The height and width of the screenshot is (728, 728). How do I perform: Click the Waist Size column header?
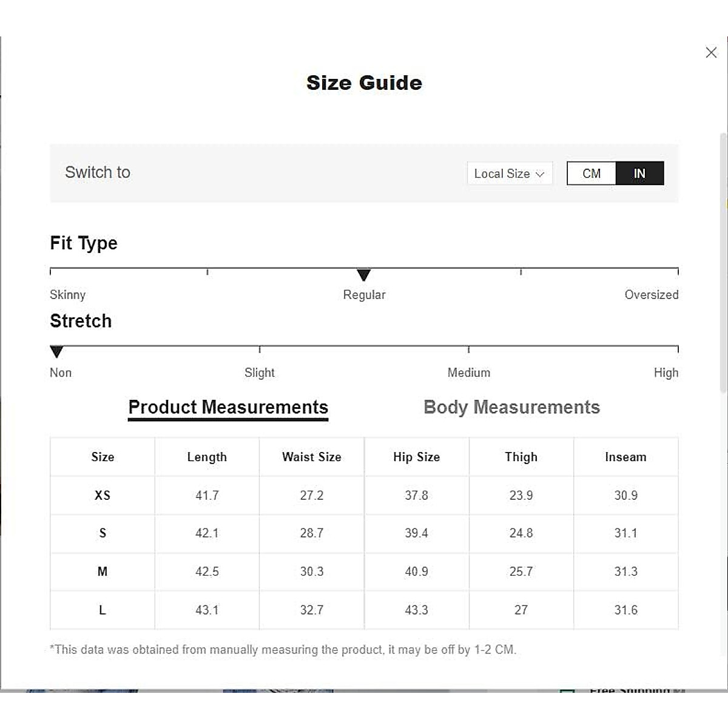(312, 457)
